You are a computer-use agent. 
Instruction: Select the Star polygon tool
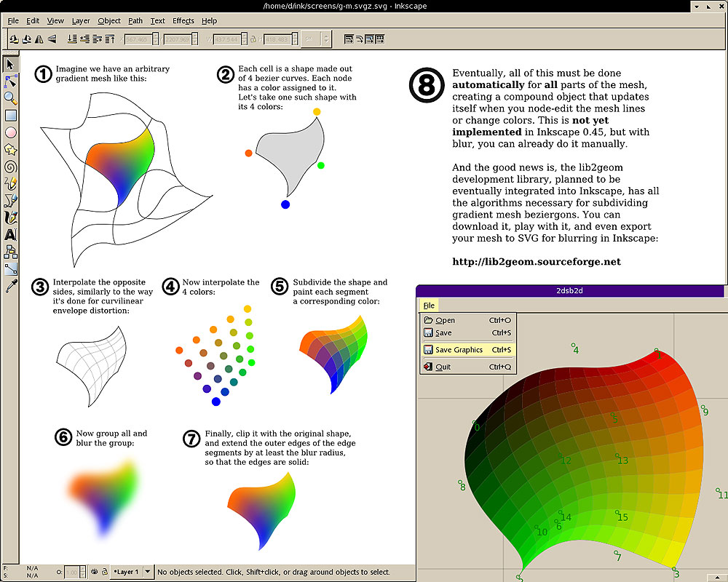(10, 149)
